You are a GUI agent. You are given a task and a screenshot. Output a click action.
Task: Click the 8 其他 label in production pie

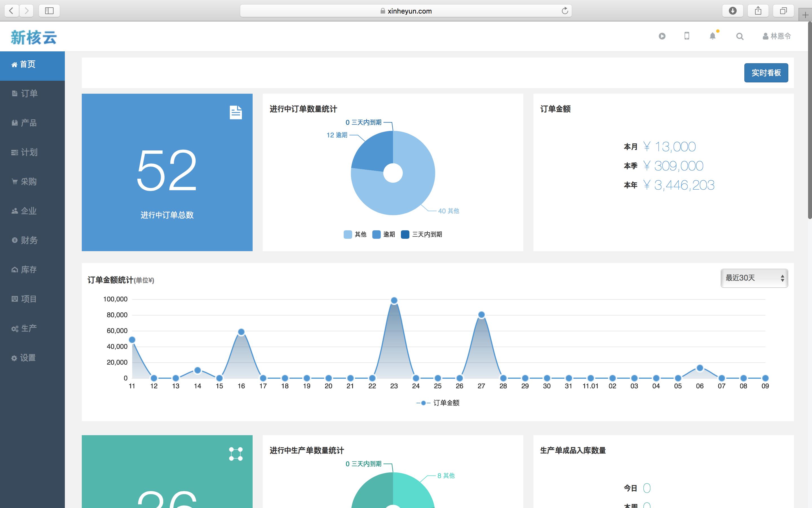pyautogui.click(x=446, y=476)
